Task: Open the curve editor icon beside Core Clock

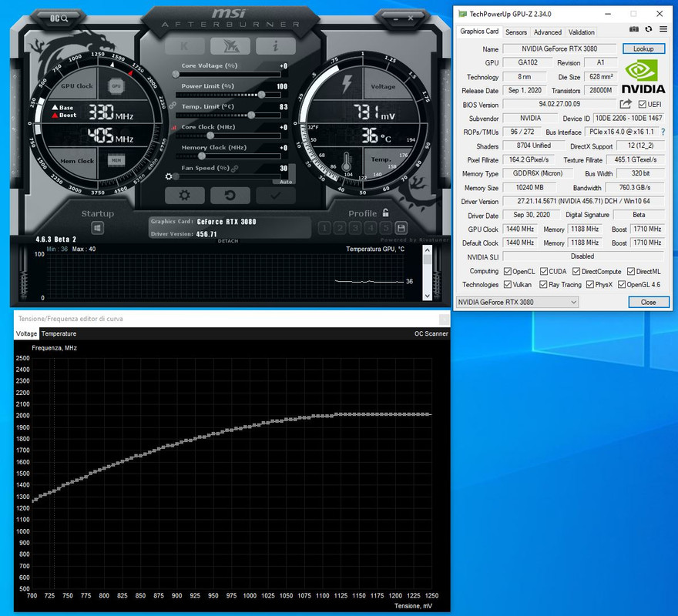Action: tap(174, 128)
